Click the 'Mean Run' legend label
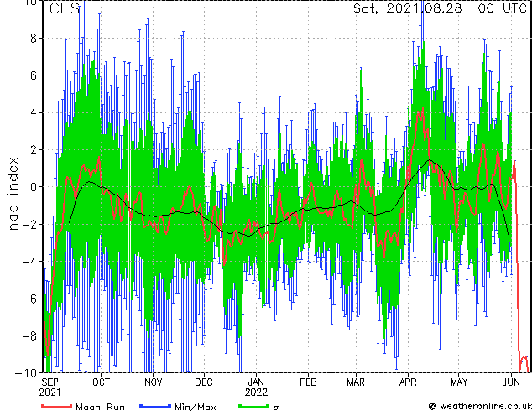 coord(100,407)
